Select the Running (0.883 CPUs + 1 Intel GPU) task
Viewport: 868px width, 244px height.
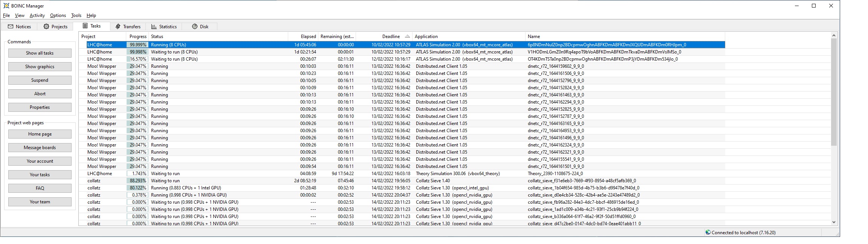pyautogui.click(x=402, y=188)
